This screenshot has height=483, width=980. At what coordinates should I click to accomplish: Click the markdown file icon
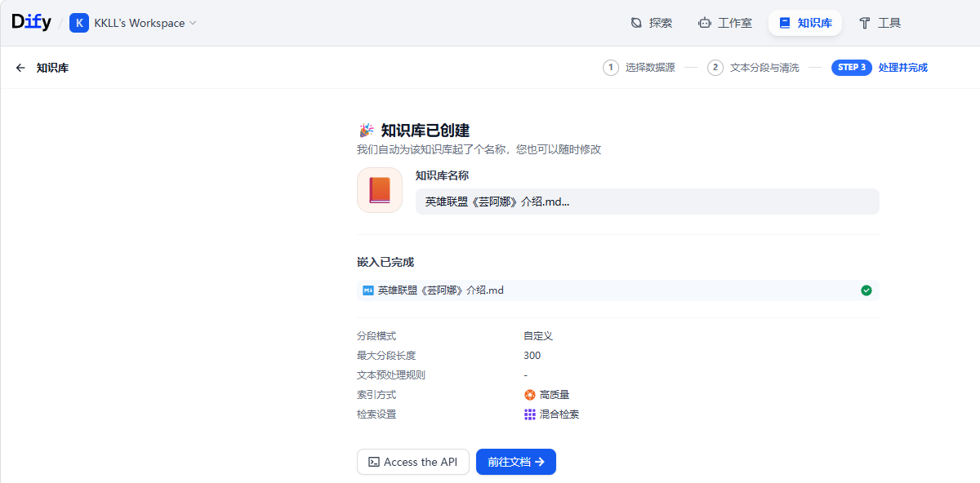pos(368,290)
